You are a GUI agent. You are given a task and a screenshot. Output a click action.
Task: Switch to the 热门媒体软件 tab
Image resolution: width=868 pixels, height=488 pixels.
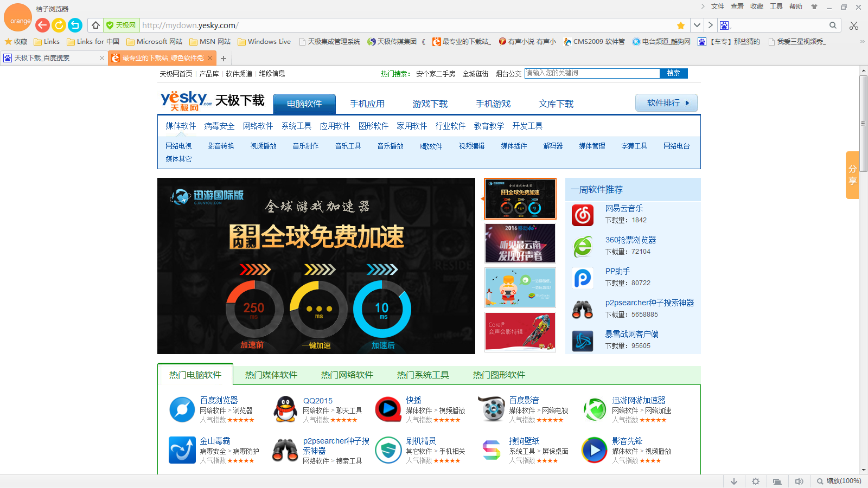(271, 375)
